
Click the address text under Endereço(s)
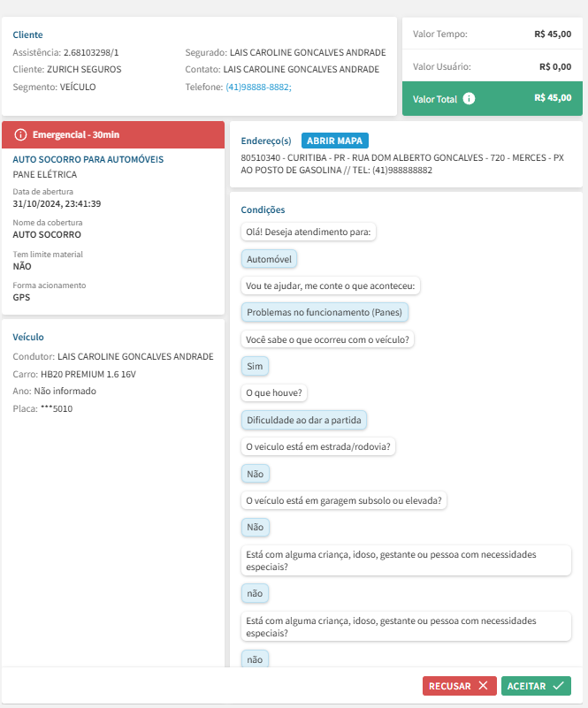click(402, 164)
